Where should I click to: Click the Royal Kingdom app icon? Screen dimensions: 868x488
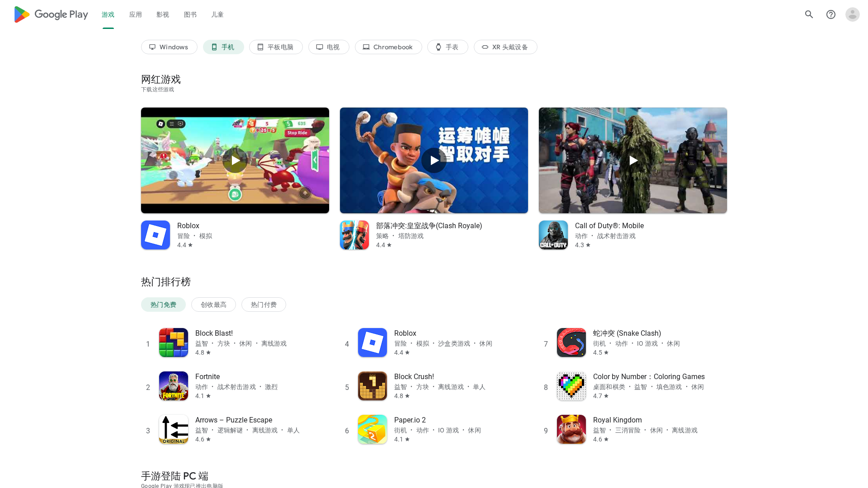[571, 429]
